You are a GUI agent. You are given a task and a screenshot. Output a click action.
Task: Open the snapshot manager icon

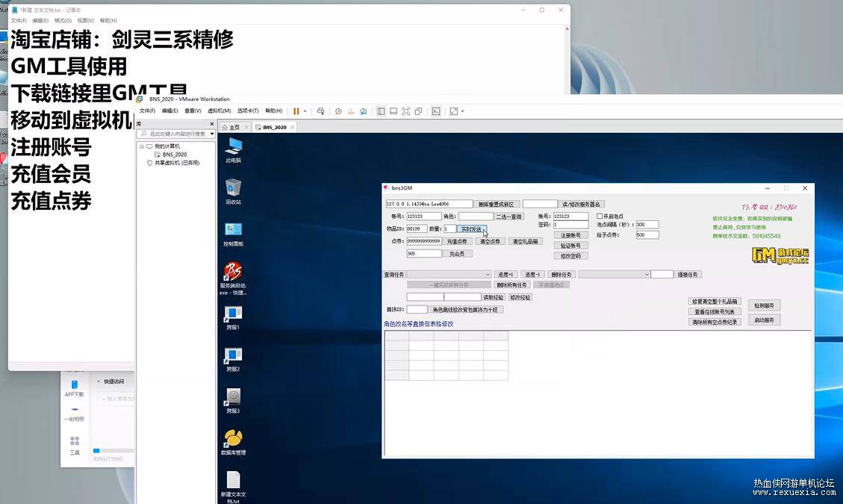coord(364,111)
